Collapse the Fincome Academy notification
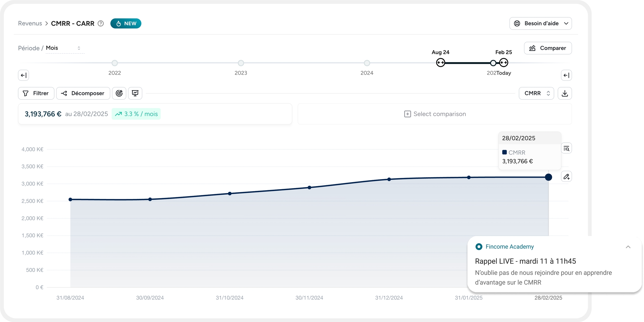The image size is (644, 322). [x=628, y=247]
